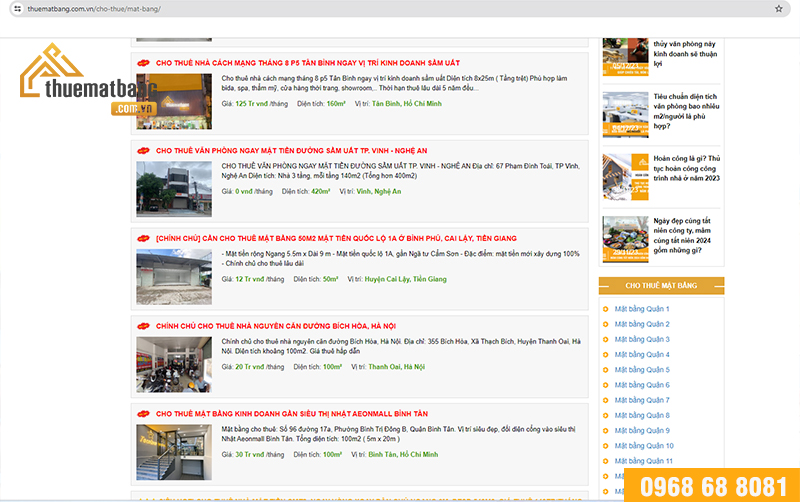
Task: Call hotline button 0968 68 8081
Action: [x=712, y=486]
